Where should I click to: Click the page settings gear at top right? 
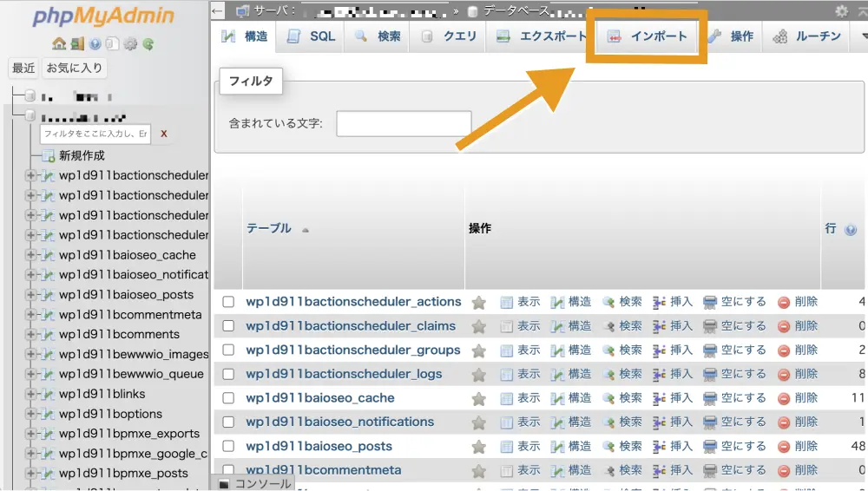841,10
